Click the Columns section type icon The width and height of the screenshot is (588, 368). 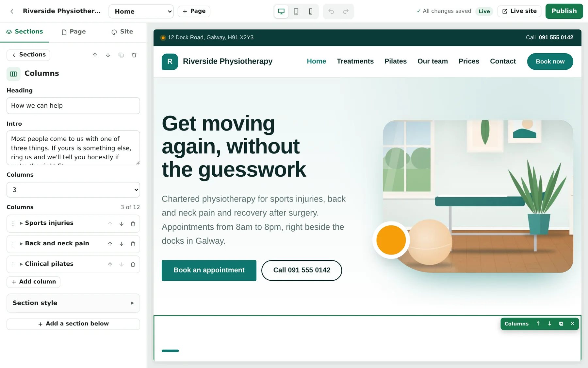point(13,74)
